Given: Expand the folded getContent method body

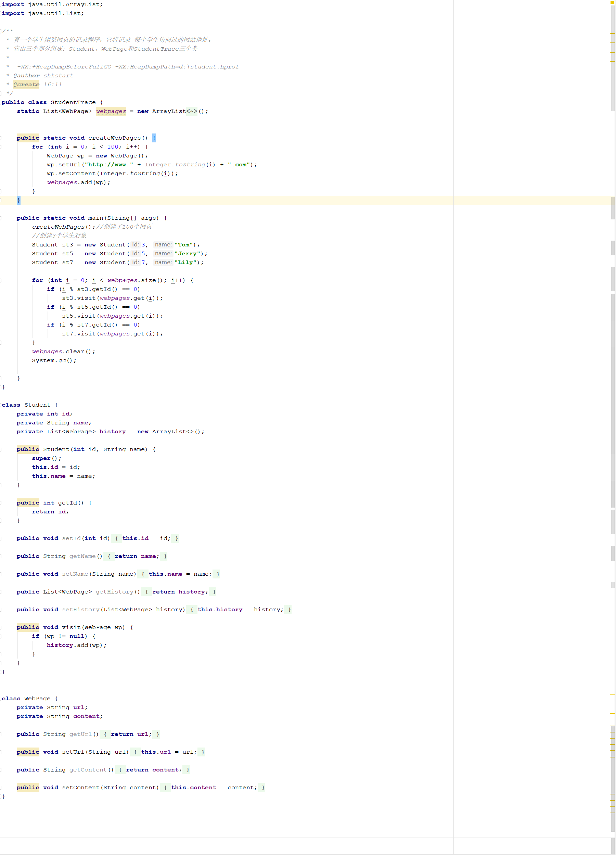Looking at the screenshot, I should pos(152,769).
